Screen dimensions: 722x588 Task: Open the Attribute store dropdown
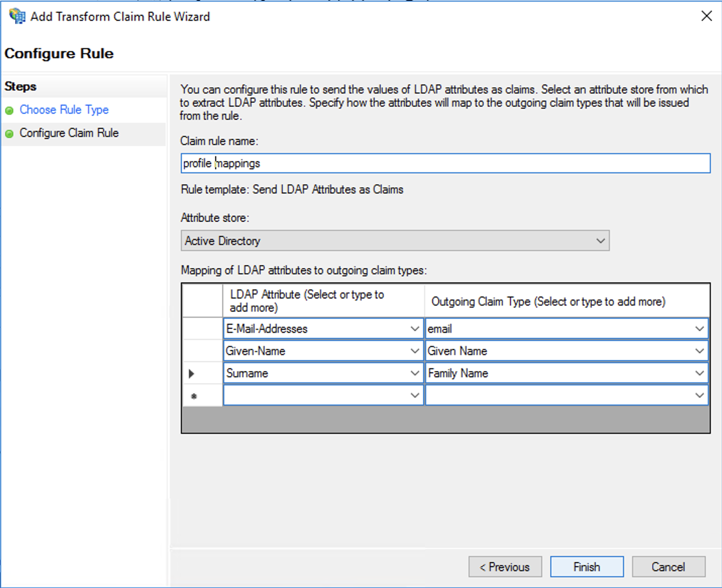click(x=600, y=240)
